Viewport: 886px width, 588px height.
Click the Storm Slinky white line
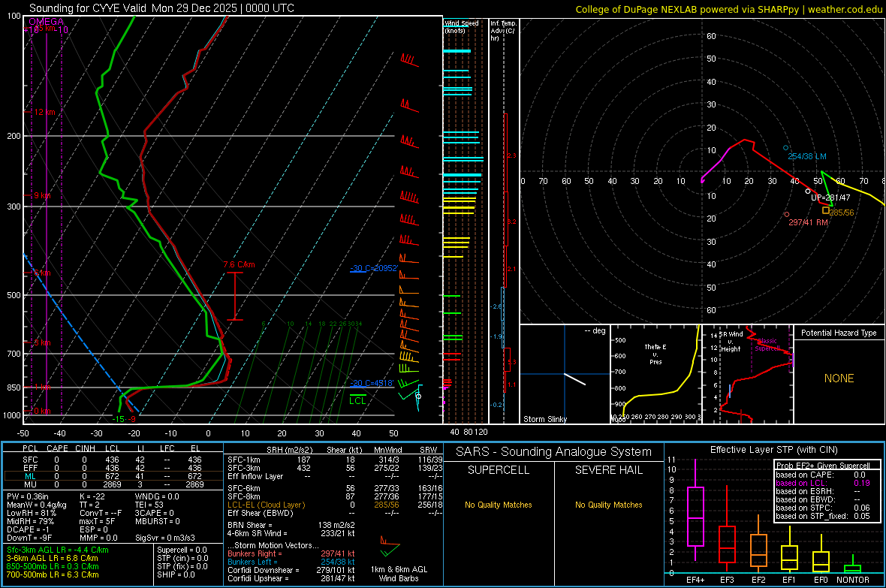tap(574, 378)
